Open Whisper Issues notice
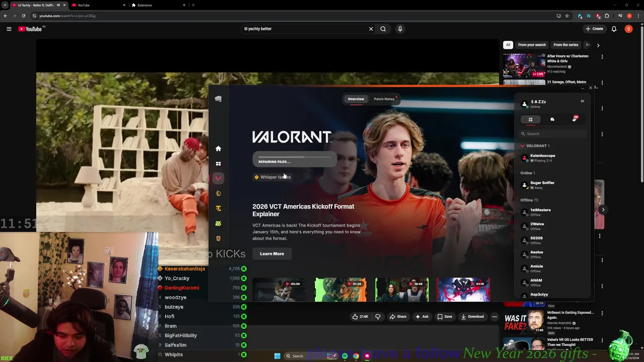Image resolution: width=644 pixels, height=362 pixels. pos(273,177)
